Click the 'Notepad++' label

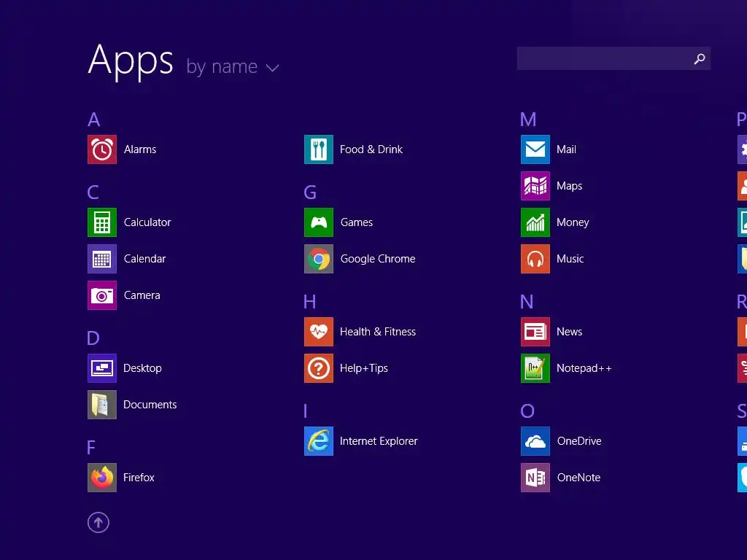click(584, 368)
